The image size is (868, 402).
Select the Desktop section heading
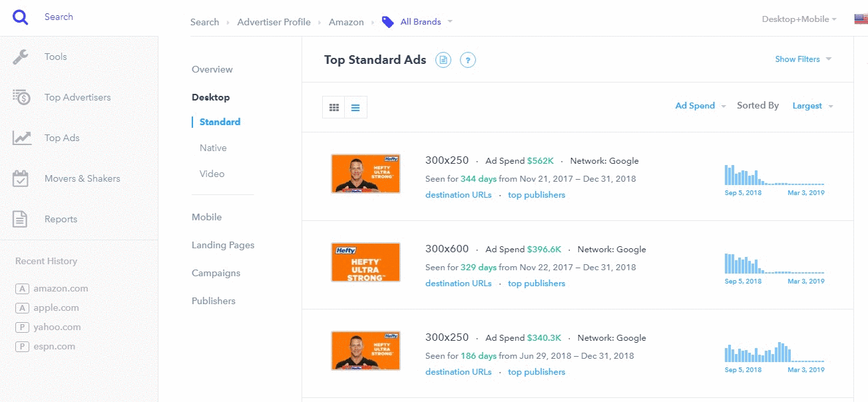[210, 97]
